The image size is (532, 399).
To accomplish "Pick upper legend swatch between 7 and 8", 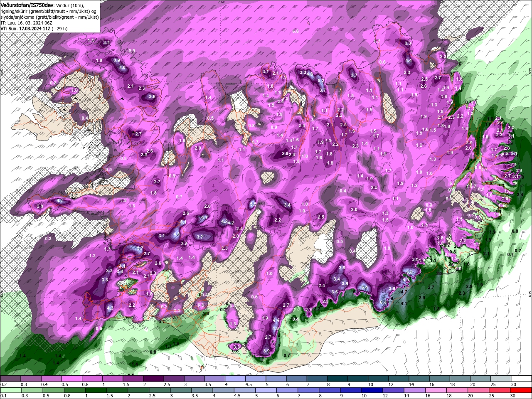I will (x=317, y=378).
